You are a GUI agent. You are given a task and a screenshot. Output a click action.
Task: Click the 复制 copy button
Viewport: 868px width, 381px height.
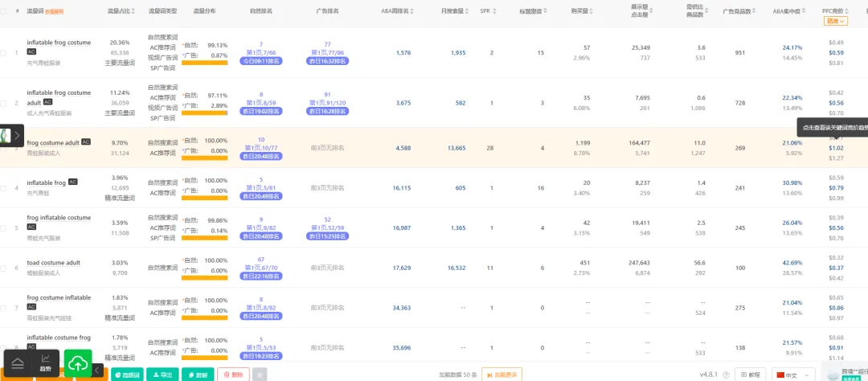click(197, 375)
